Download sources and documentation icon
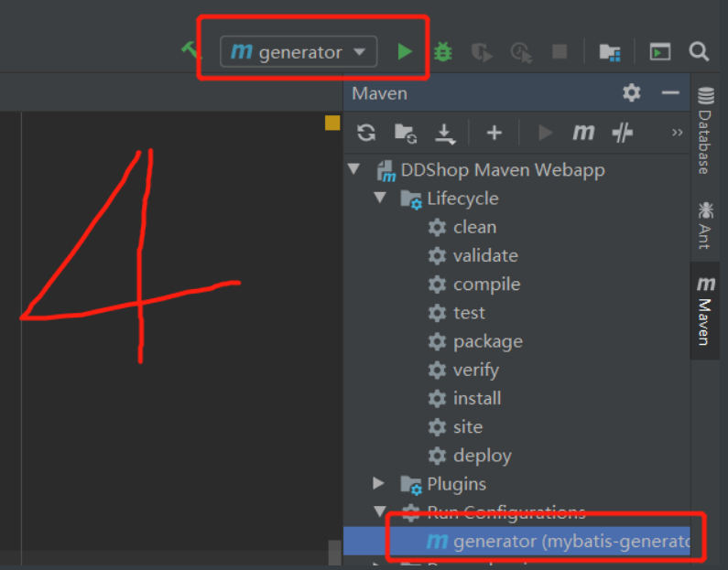Screen dimensions: 728x570 445,134
